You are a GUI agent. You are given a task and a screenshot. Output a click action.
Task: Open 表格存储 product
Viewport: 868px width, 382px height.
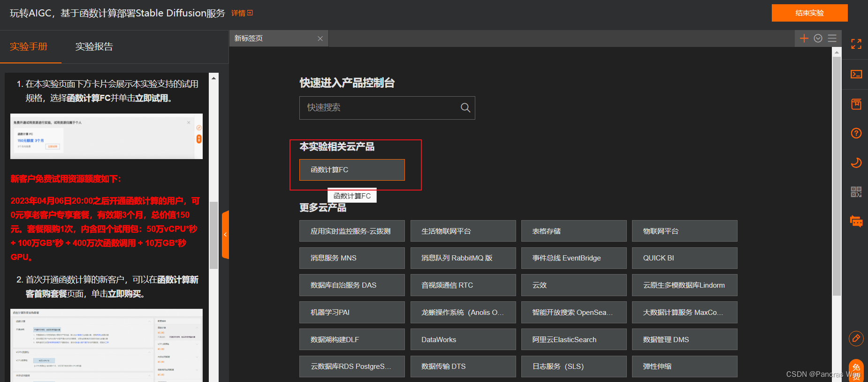pos(574,231)
